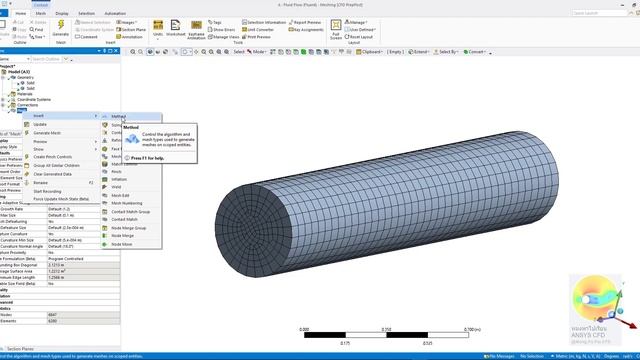Image resolution: width=640 pixels, height=360 pixels.
Task: Click Rename in the context menu
Action: click(60, 183)
